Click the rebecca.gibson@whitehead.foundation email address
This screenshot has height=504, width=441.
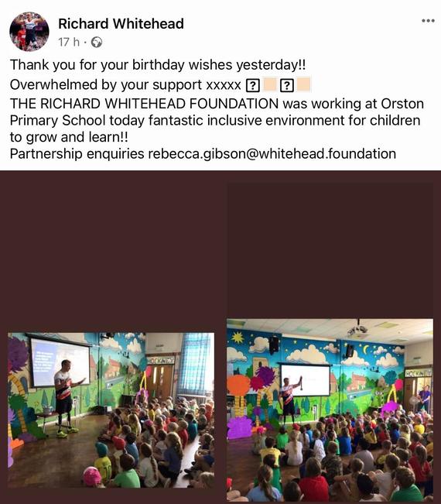coord(272,153)
